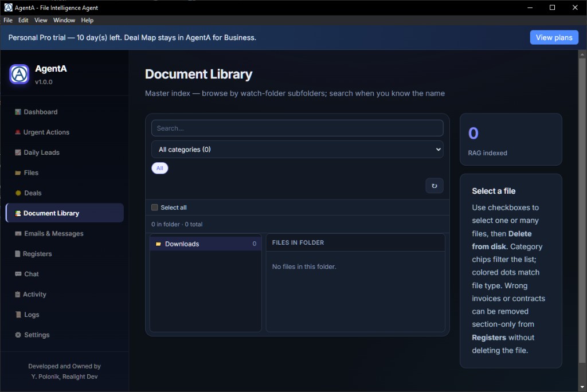Click the AgentA title bar app icon
This screenshot has width=587, height=392.
point(8,7)
